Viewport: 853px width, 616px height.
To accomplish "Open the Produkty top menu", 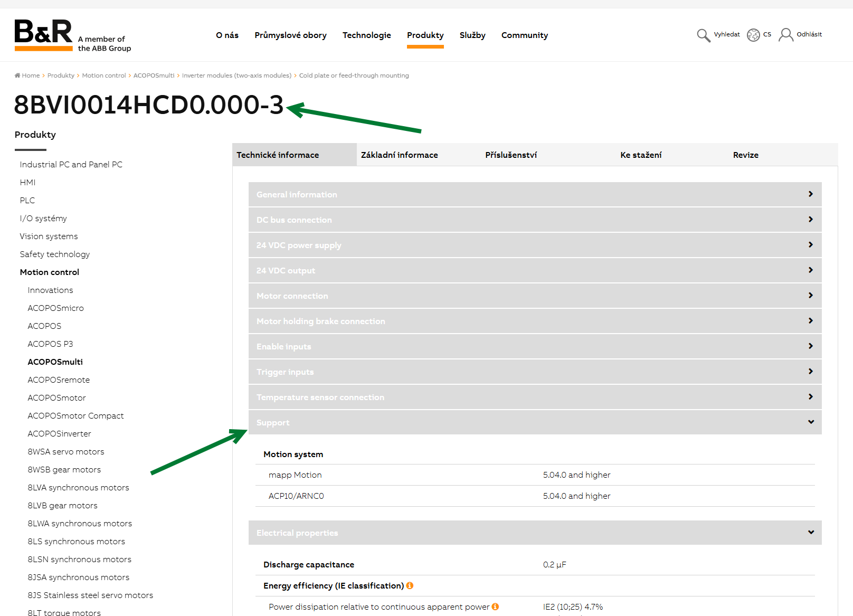I will tap(425, 35).
